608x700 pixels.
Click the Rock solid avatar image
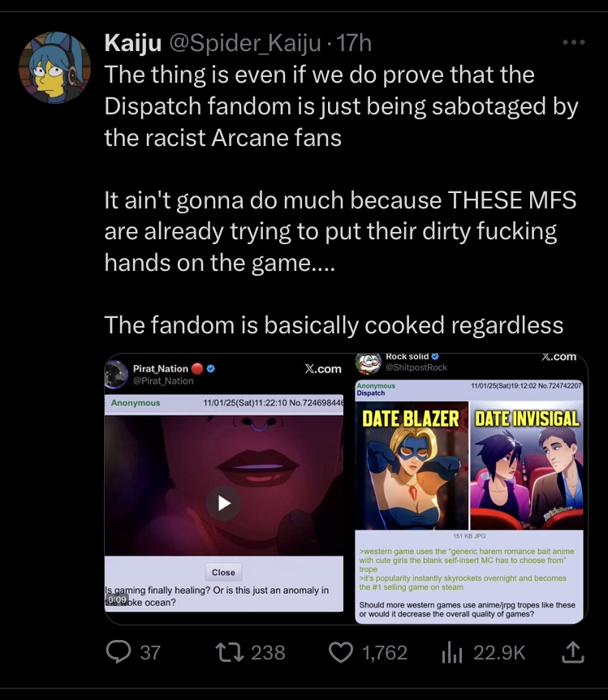pos(368,363)
